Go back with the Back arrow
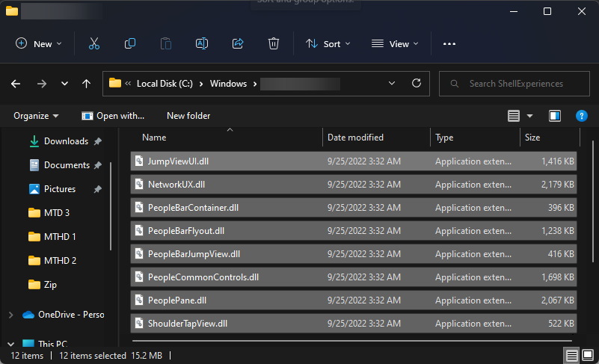Viewport: 599px width, 364px height. 16,84
